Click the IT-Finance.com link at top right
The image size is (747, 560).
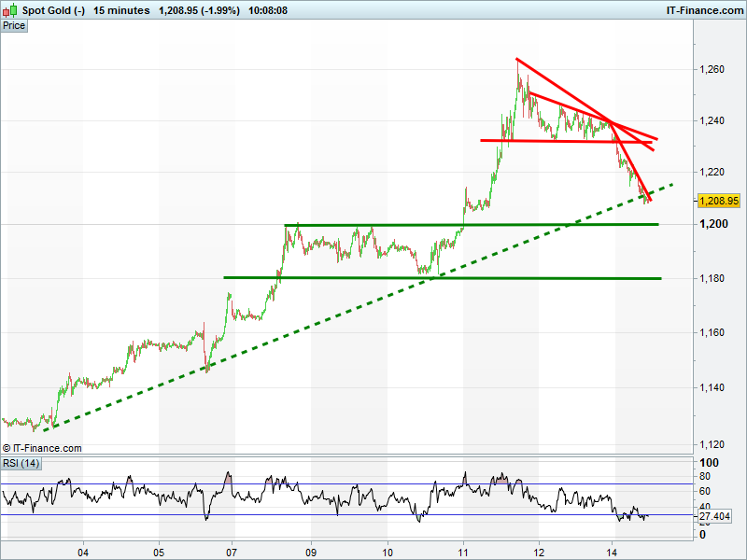[703, 10]
